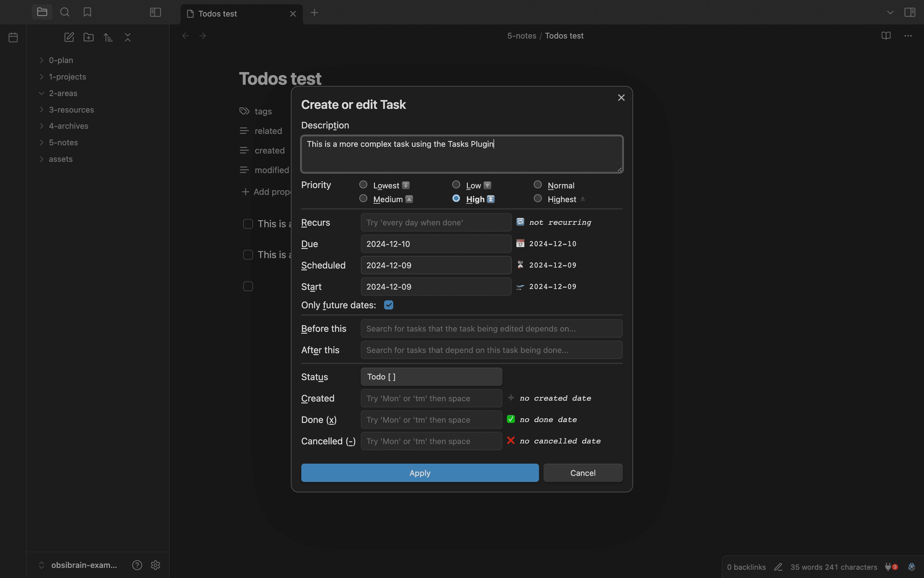Viewport: 924px width, 578px height.
Task: Expand the 3-resources folder
Action: point(42,110)
